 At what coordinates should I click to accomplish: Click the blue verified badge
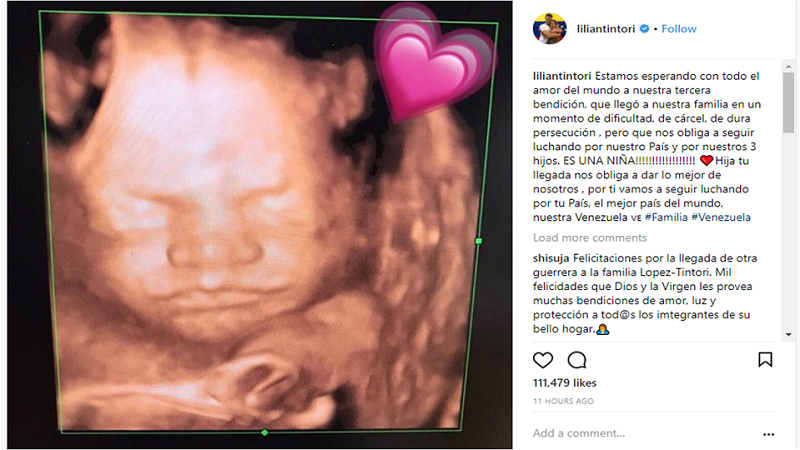644,29
